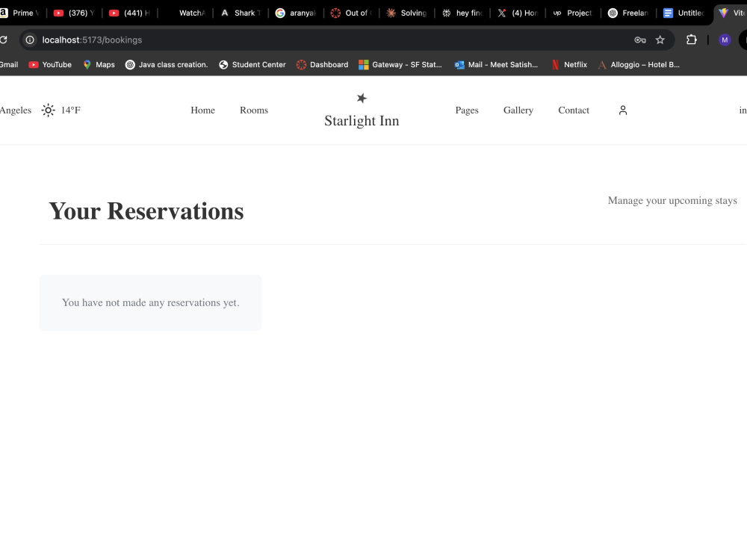747x560 pixels.
Task: Switch to the aranyak Google tab
Action: [296, 13]
